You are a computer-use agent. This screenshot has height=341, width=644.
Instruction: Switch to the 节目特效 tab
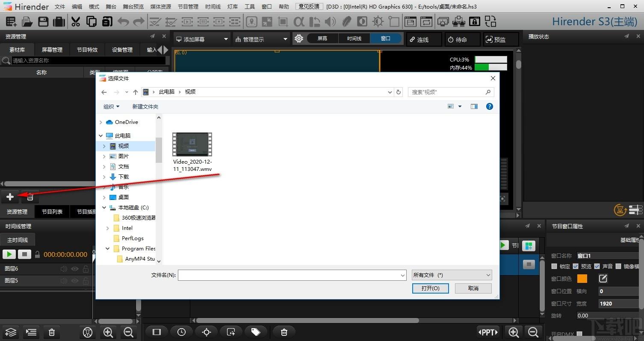tap(87, 50)
